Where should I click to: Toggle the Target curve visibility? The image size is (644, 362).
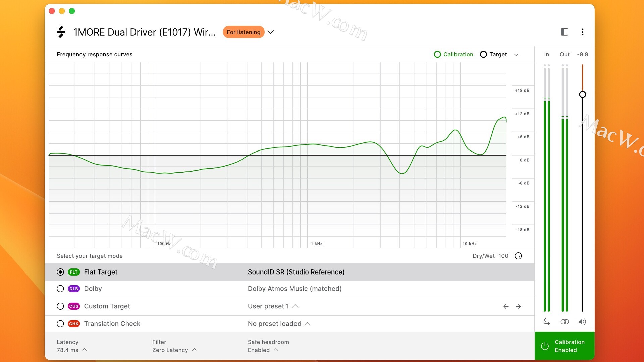[493, 54]
